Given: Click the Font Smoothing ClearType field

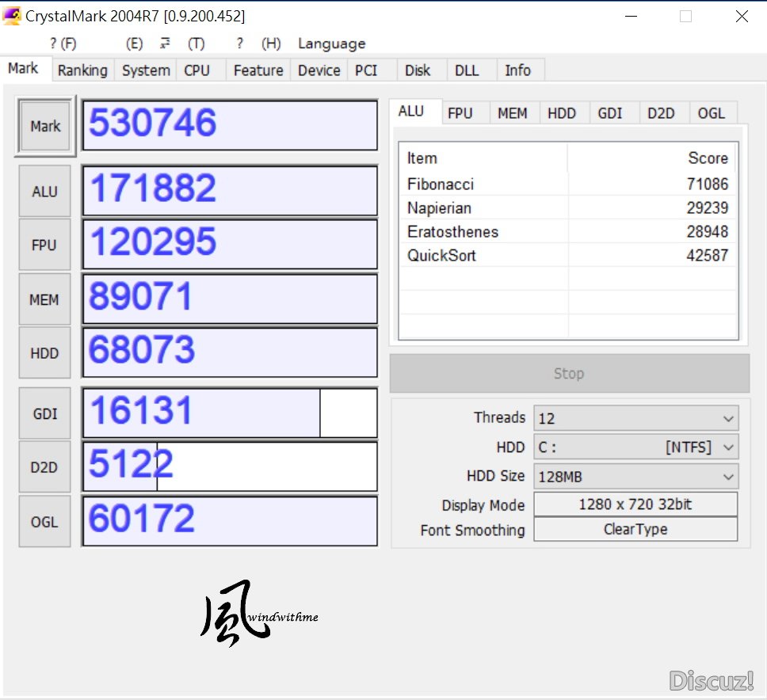Looking at the screenshot, I should pyautogui.click(x=635, y=530).
